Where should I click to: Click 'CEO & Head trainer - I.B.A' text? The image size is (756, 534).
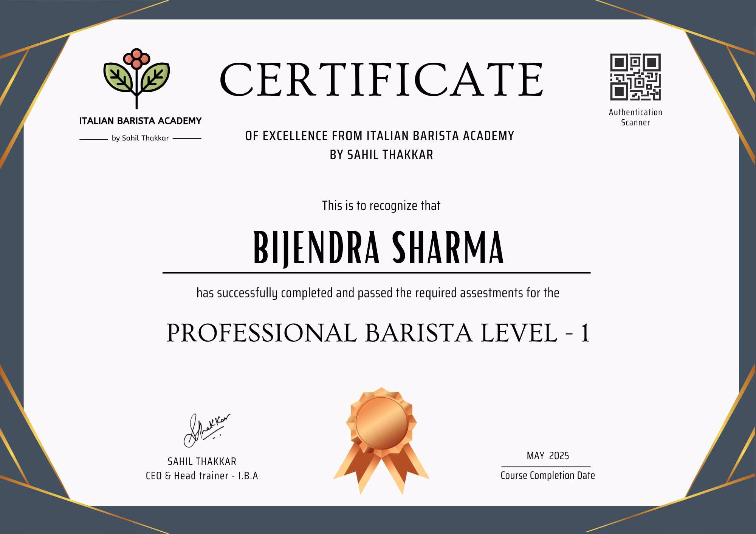tap(202, 476)
